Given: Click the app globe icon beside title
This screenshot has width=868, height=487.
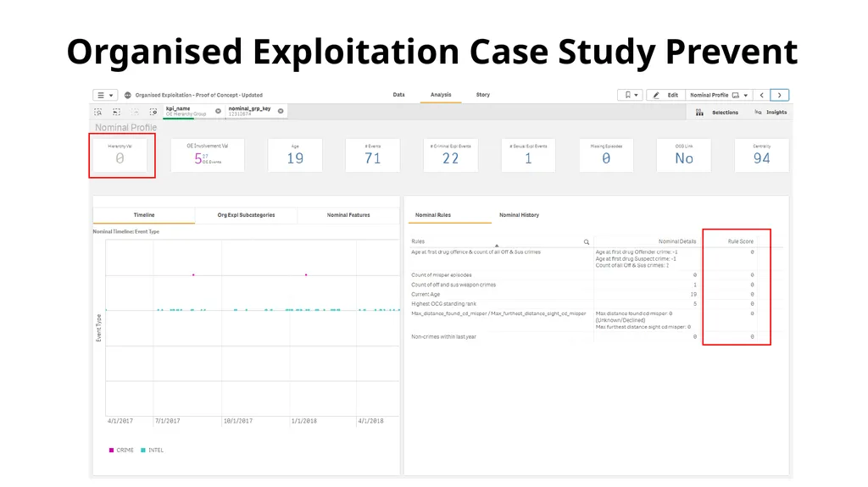Looking at the screenshot, I should pos(128,95).
